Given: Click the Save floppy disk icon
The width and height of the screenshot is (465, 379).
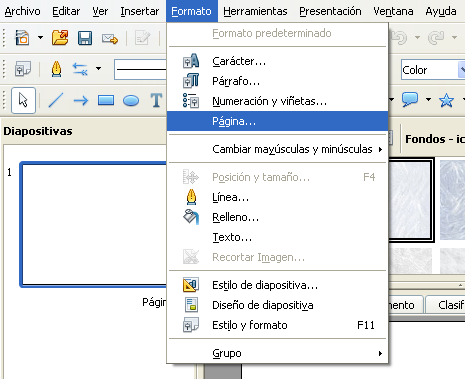Looking at the screenshot, I should tap(85, 38).
